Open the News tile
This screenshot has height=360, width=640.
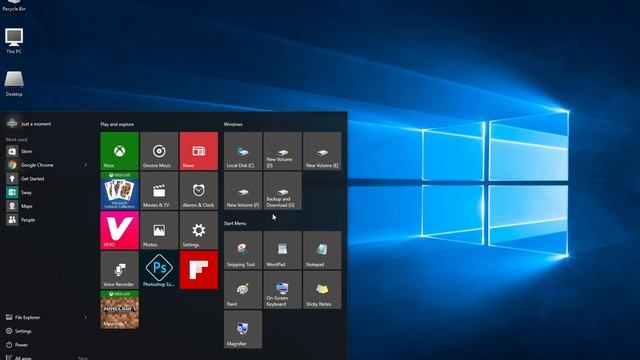pos(199,151)
